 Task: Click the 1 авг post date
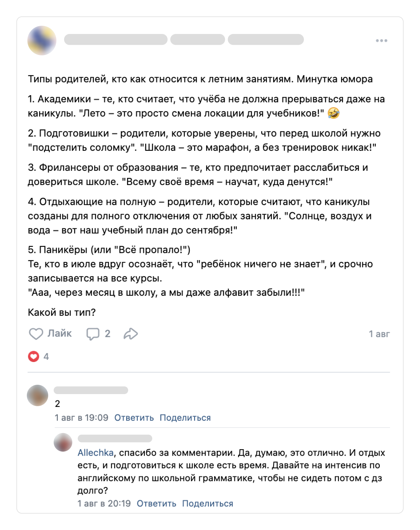point(380,333)
